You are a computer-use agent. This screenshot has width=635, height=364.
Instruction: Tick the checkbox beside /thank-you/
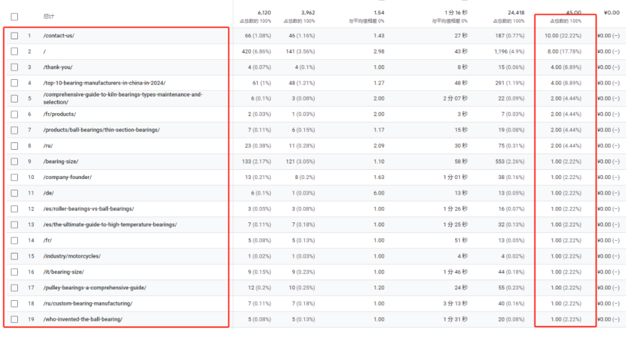coord(15,67)
